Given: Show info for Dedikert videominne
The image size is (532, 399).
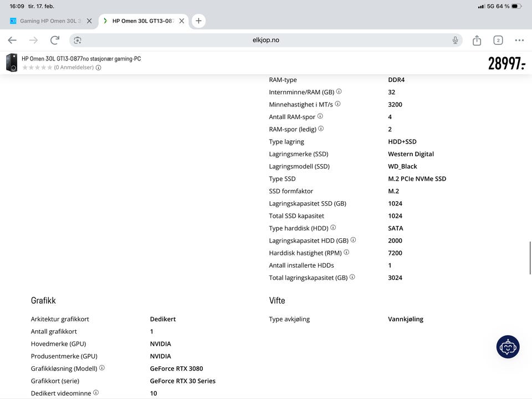Looking at the screenshot, I should [x=96, y=392].
